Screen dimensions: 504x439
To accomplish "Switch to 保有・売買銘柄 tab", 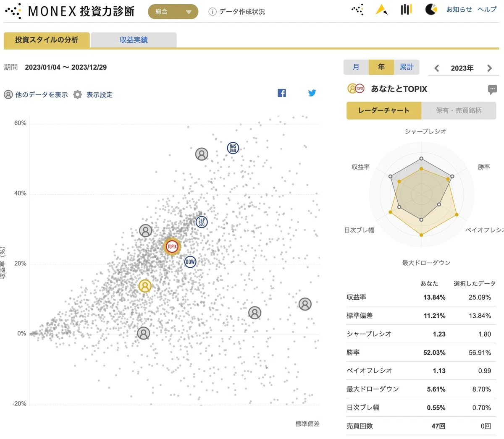I will (459, 111).
